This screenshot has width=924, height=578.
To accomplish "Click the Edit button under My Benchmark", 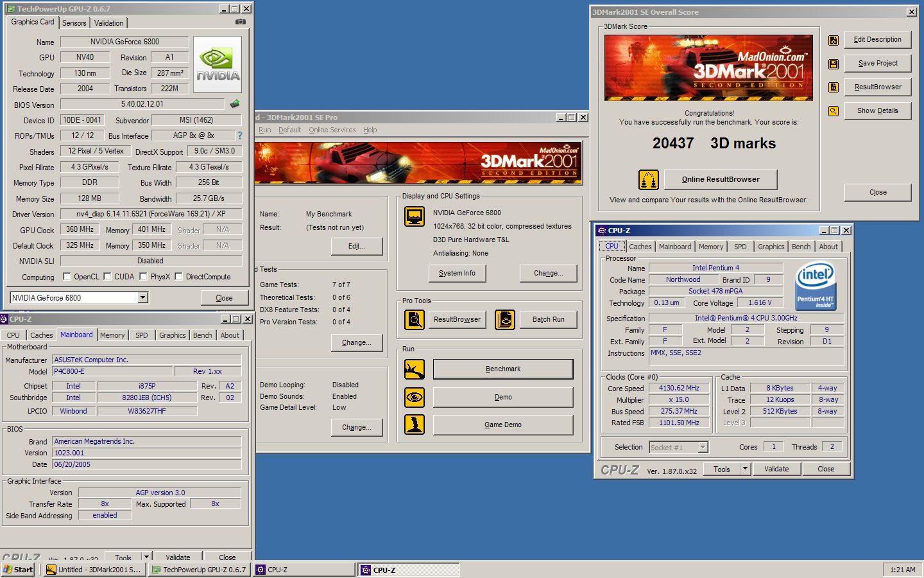I will click(x=357, y=247).
